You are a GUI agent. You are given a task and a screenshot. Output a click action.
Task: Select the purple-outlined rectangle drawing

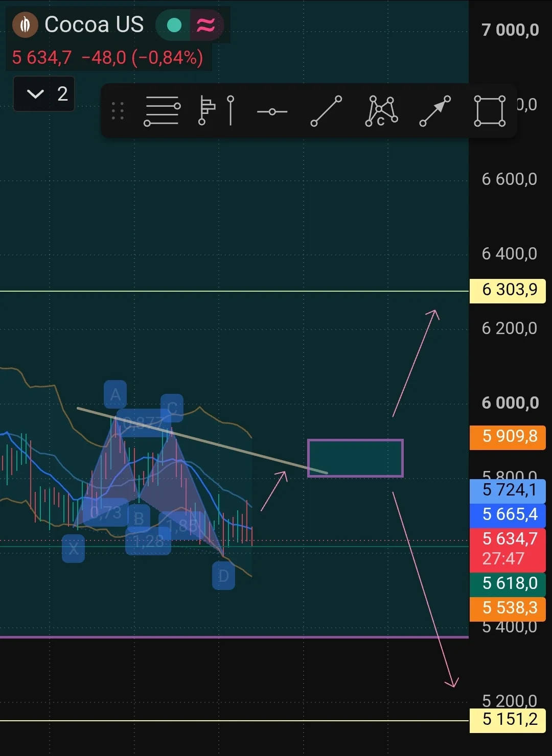click(355, 458)
